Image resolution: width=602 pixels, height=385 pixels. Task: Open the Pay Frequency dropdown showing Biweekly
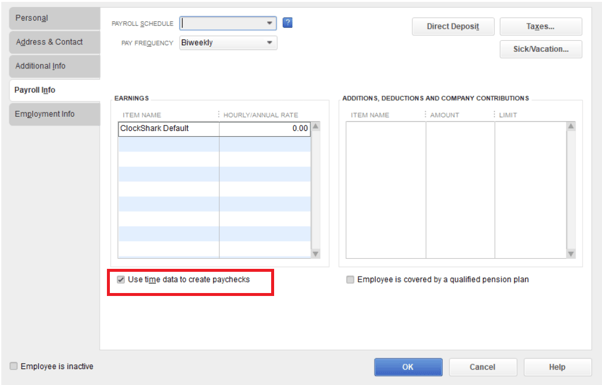click(x=228, y=43)
